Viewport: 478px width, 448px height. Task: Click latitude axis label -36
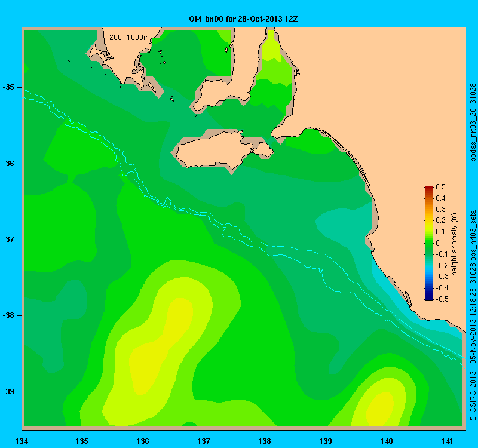pos(8,164)
